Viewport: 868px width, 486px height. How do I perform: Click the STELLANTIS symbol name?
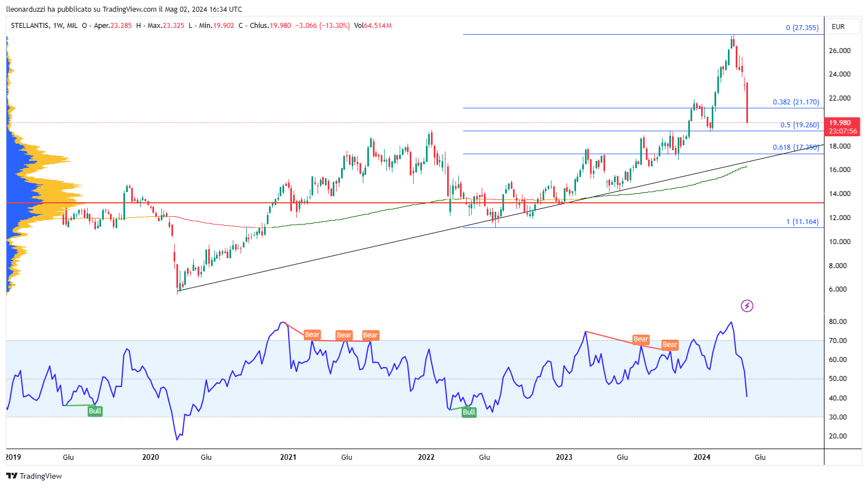click(29, 26)
